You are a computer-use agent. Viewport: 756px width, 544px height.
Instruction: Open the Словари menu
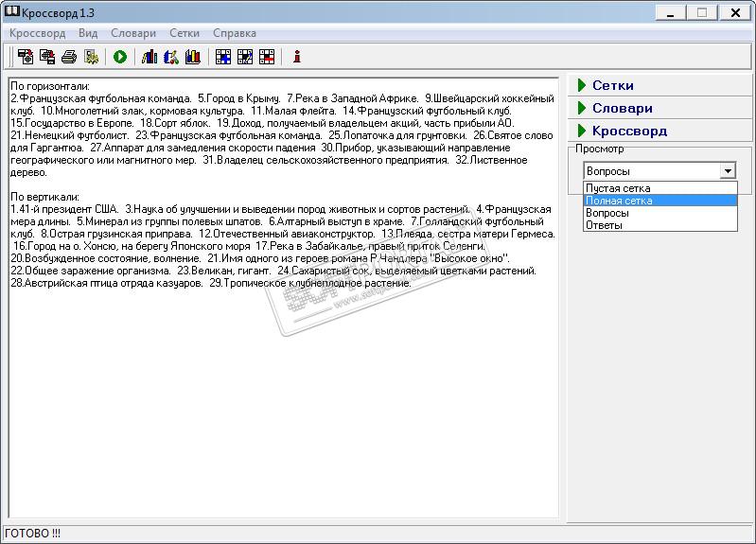[133, 33]
